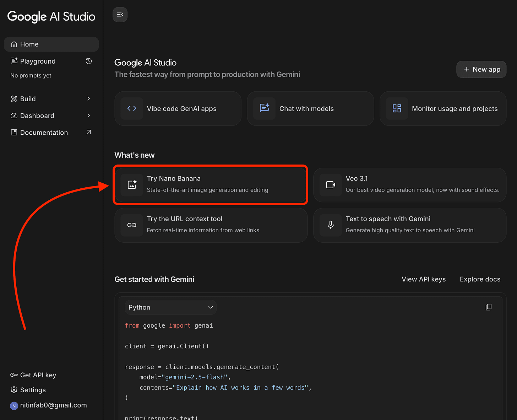Expand the Build submenu chevron
The width and height of the screenshot is (517, 420).
pos(89,99)
